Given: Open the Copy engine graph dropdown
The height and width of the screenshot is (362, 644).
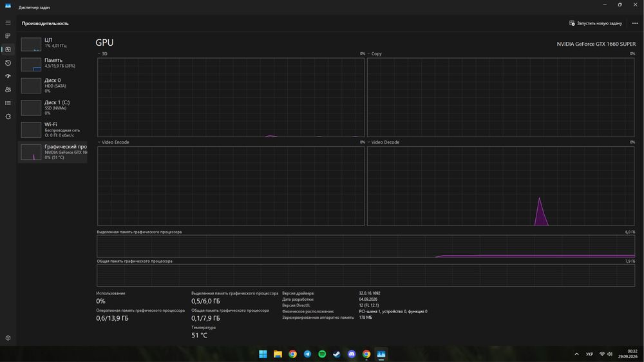Looking at the screenshot, I should coord(374,54).
